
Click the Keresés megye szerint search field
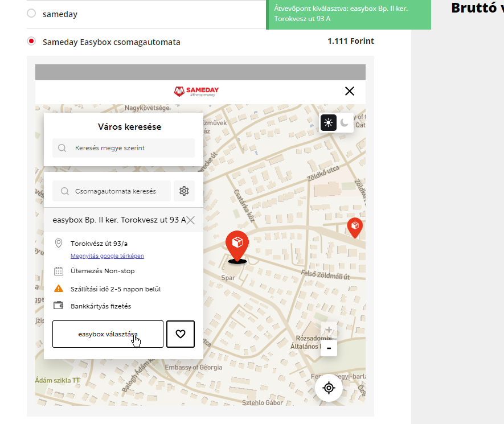[x=124, y=148]
